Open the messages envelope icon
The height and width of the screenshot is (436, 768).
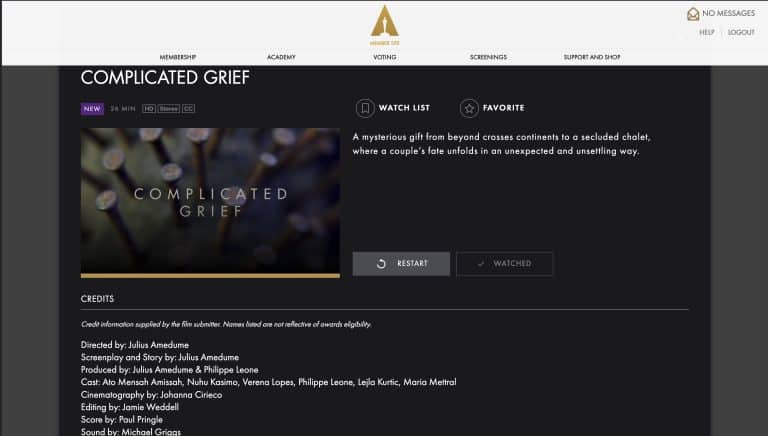click(693, 14)
